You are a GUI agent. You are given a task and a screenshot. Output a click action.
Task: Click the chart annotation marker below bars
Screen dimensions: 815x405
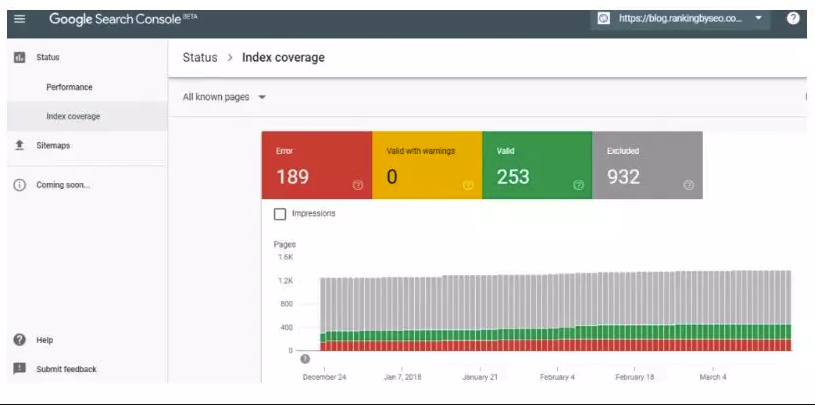point(305,359)
